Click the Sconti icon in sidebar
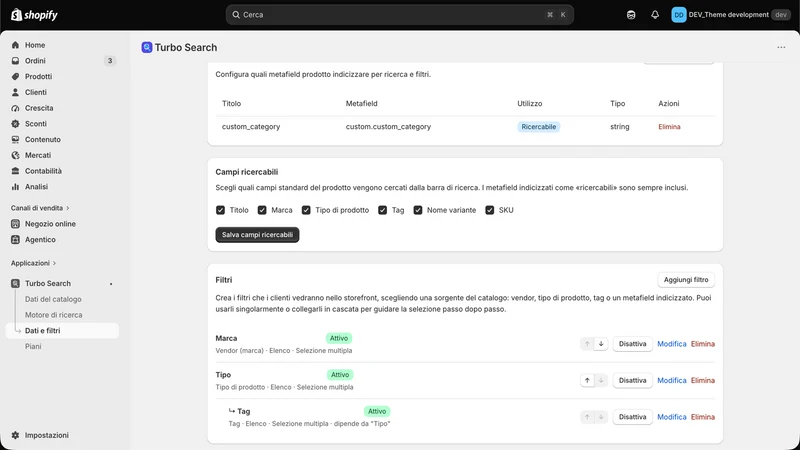Screen dimensions: 800x450 pos(15,124)
